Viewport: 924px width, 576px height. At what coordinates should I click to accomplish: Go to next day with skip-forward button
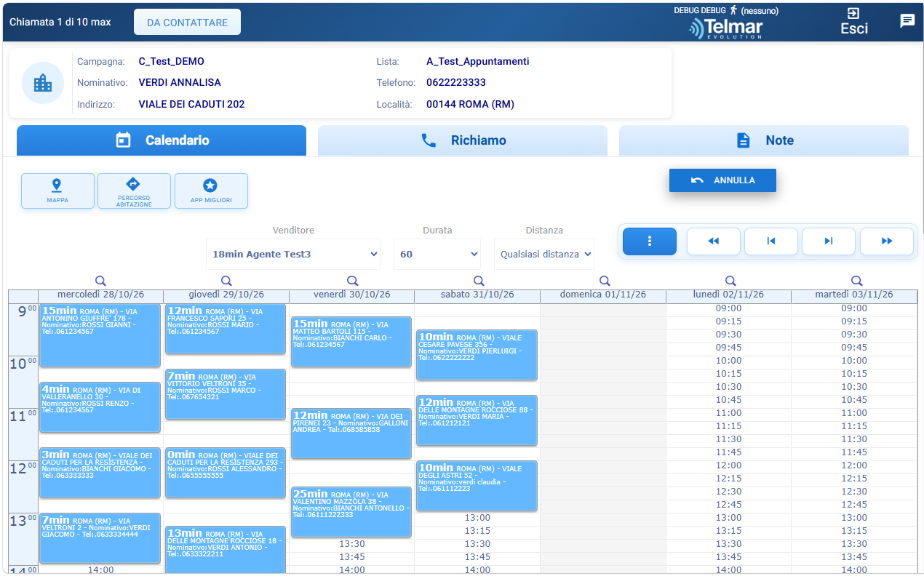tap(829, 241)
